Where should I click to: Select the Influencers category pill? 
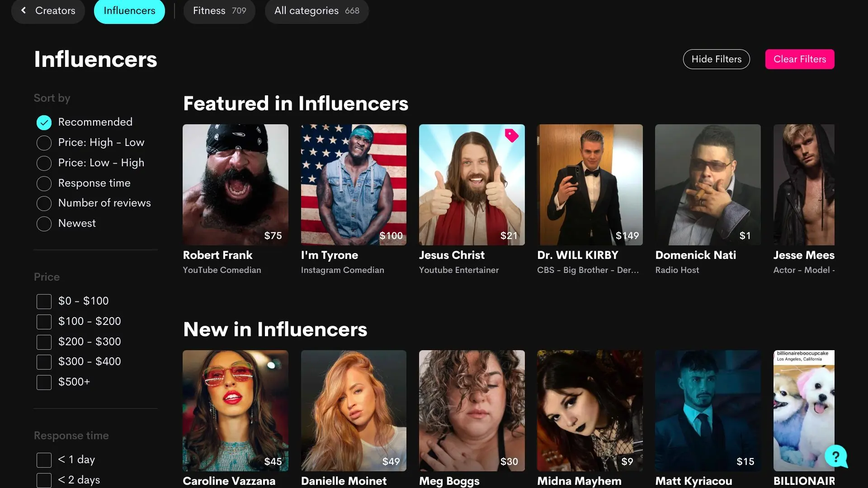129,11
